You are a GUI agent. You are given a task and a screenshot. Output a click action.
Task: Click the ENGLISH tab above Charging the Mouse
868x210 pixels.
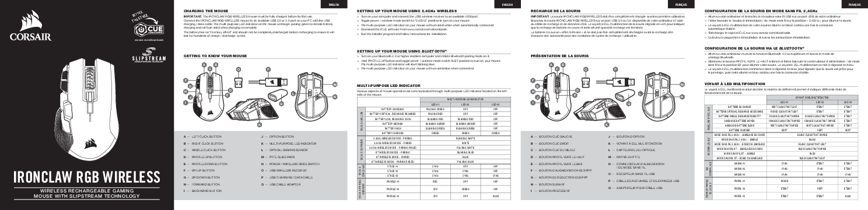[334, 4]
